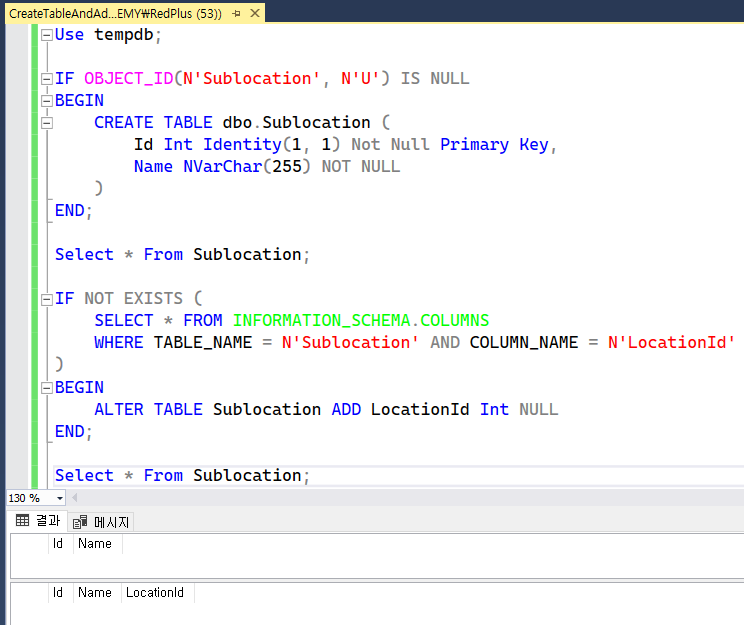Viewport: 744px width, 625px height.
Task: Pin the CreateTableAndAd query tab
Action: tap(236, 13)
